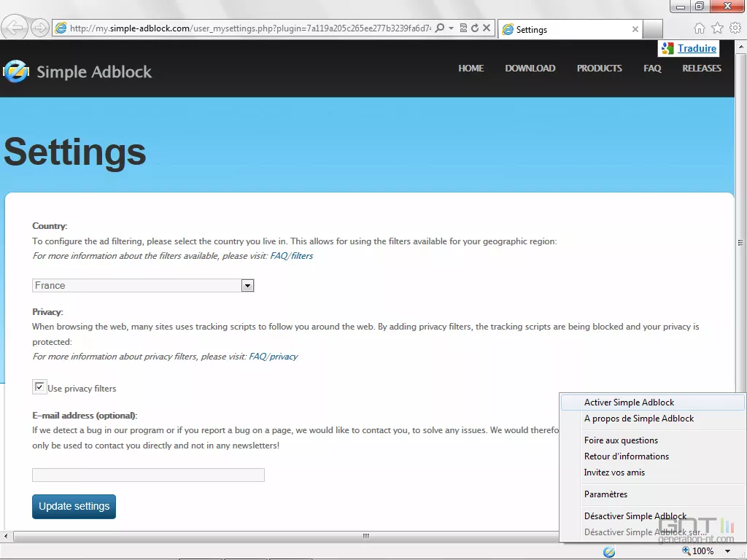Uncheck the Use privacy filters checkbox
The image size is (747, 560).
point(39,387)
